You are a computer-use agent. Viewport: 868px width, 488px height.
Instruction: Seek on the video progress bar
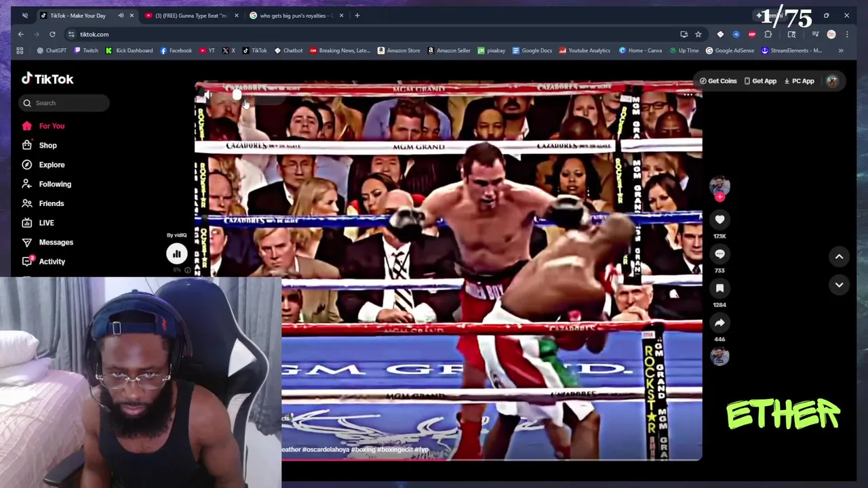point(492,460)
